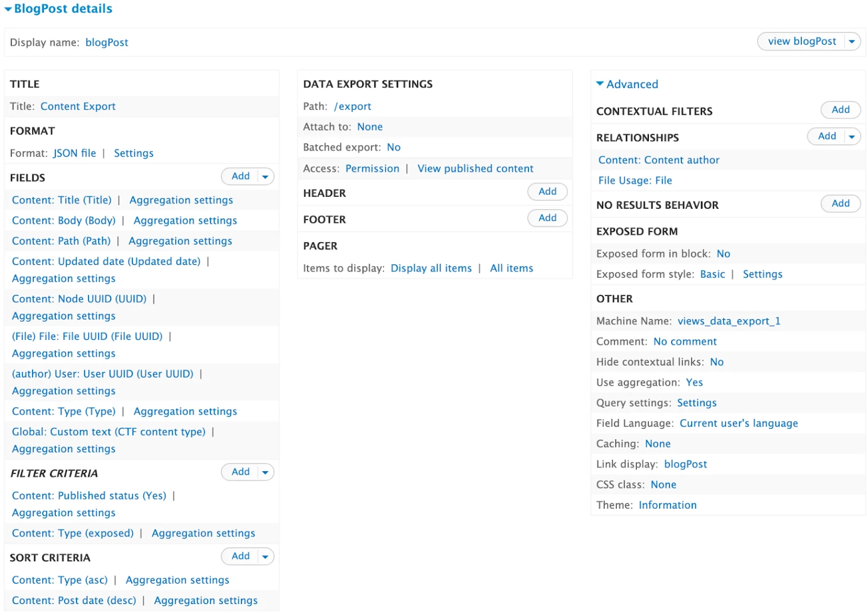Edit the views_data_export_1 machine name
The width and height of the screenshot is (868, 616).
pos(729,321)
